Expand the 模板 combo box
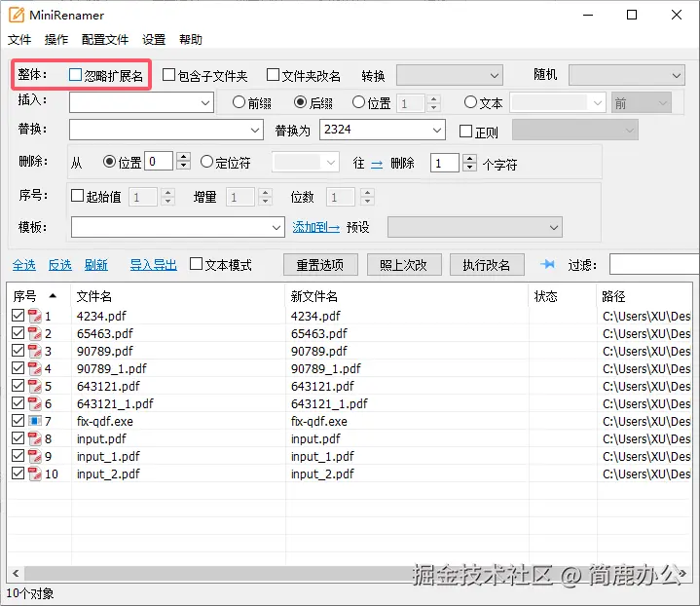700x606 pixels. coord(276,227)
